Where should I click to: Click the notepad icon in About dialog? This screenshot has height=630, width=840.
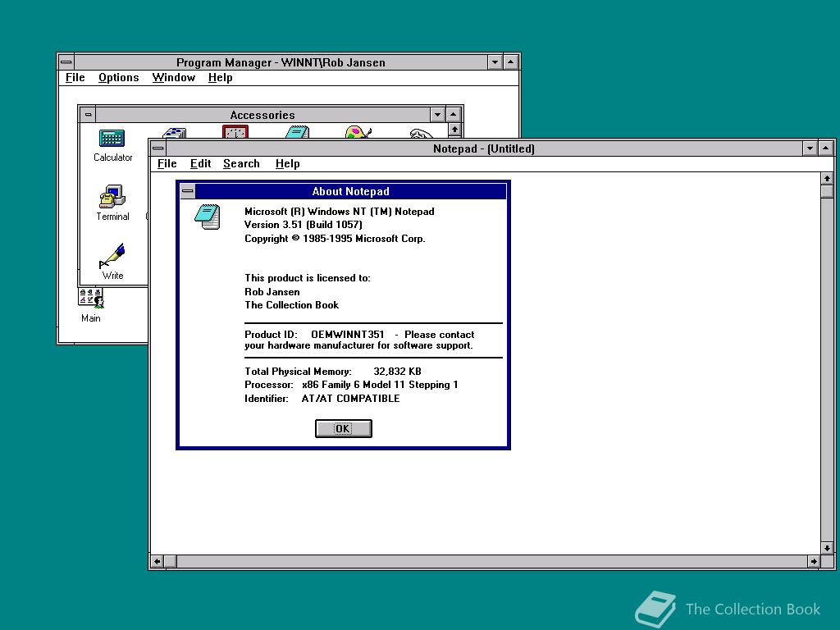tap(208, 217)
